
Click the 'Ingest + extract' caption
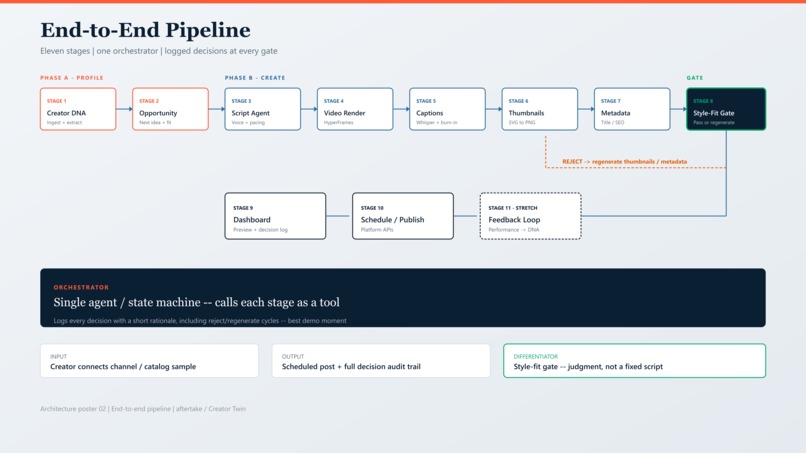click(64, 122)
